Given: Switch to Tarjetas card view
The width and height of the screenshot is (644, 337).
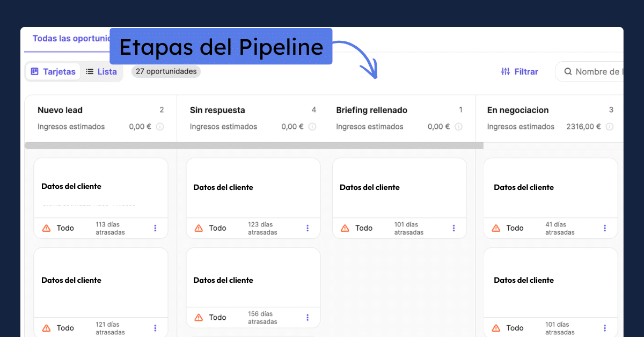Looking at the screenshot, I should [53, 71].
